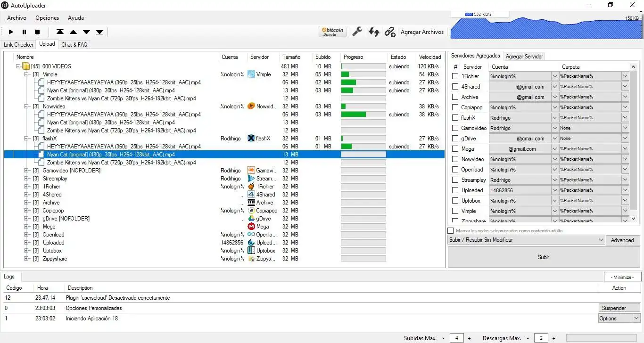Open the Archivo menu
The width and height of the screenshot is (644, 343).
(x=17, y=18)
